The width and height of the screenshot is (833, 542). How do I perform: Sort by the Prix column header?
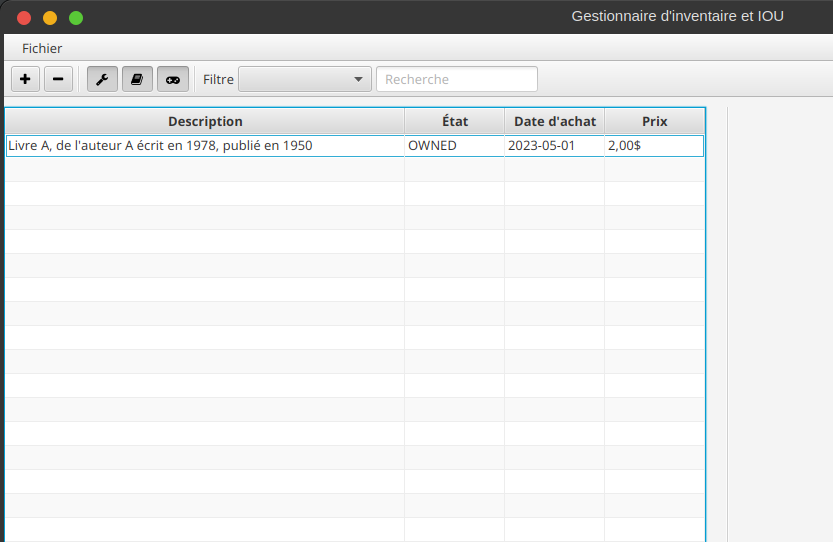click(654, 121)
